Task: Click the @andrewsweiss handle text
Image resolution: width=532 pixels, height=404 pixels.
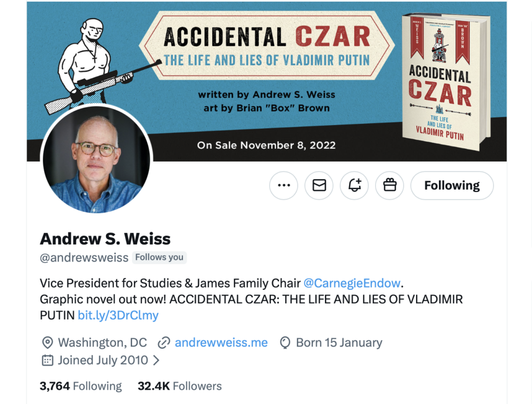Action: coord(84,258)
